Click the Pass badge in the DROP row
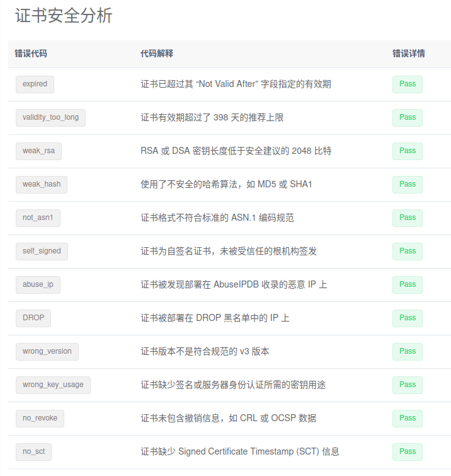Screen dimensions: 451x476 pyautogui.click(x=408, y=318)
